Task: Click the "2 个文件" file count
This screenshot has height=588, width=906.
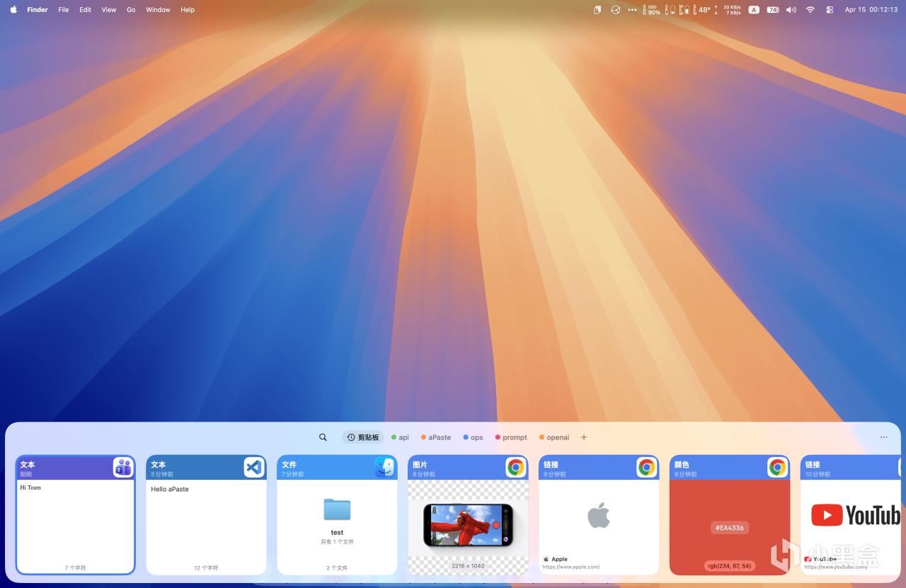Action: point(337,567)
